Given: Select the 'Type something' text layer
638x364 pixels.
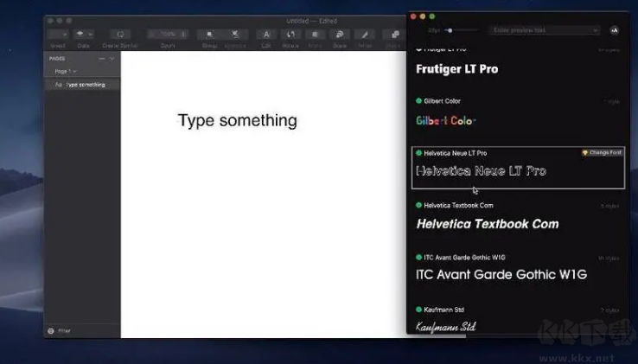Looking at the screenshot, I should [x=82, y=85].
